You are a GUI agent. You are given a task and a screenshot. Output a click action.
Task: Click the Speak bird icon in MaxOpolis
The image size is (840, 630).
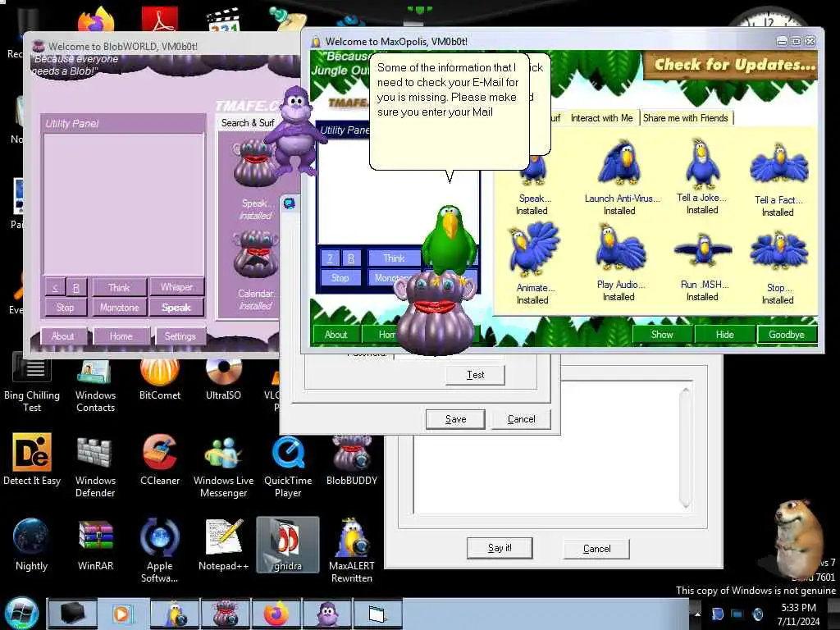[x=534, y=171]
